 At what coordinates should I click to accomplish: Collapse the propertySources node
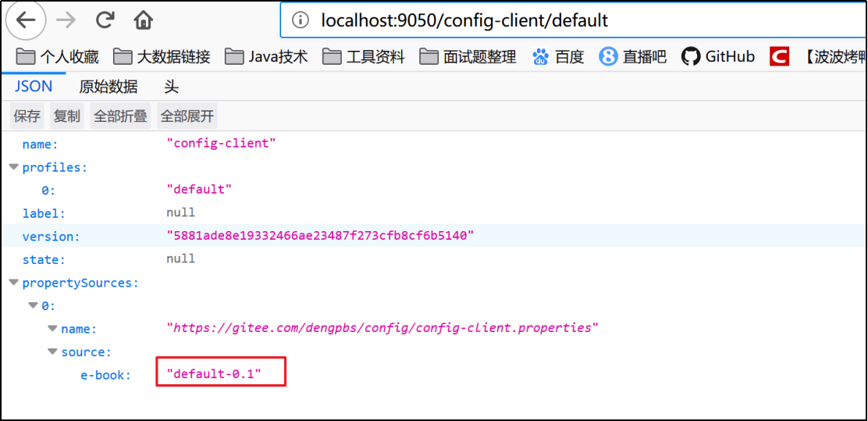14,283
